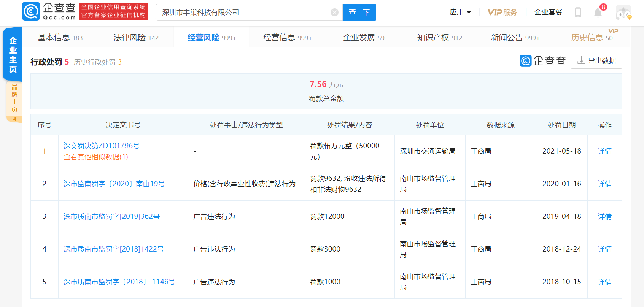
Task: Click the 决定文书号 column header
Action: pos(123,125)
